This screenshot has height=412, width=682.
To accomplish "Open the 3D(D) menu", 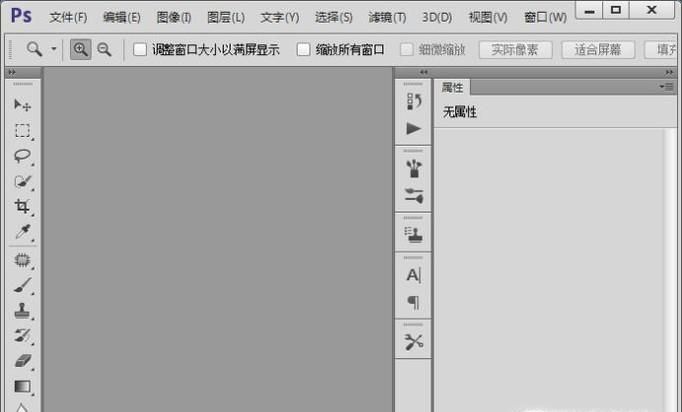I will pyautogui.click(x=437, y=17).
